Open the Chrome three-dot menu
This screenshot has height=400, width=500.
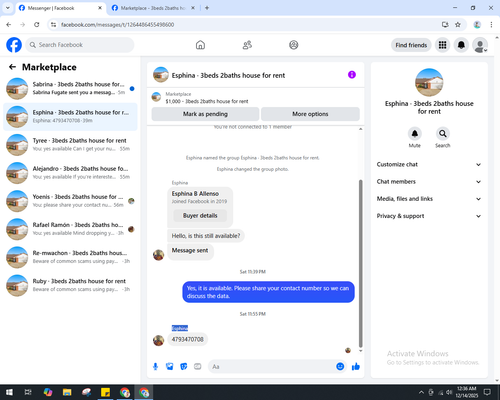point(491,25)
